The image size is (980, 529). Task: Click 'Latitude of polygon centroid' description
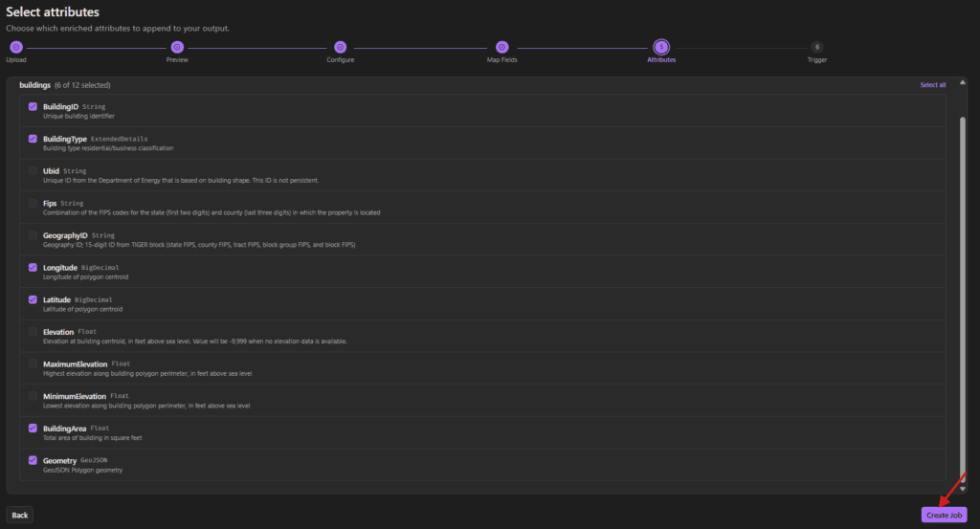tap(82, 309)
